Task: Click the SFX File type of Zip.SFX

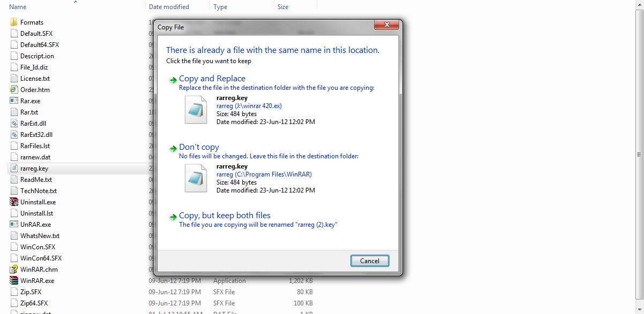Action: click(x=224, y=292)
